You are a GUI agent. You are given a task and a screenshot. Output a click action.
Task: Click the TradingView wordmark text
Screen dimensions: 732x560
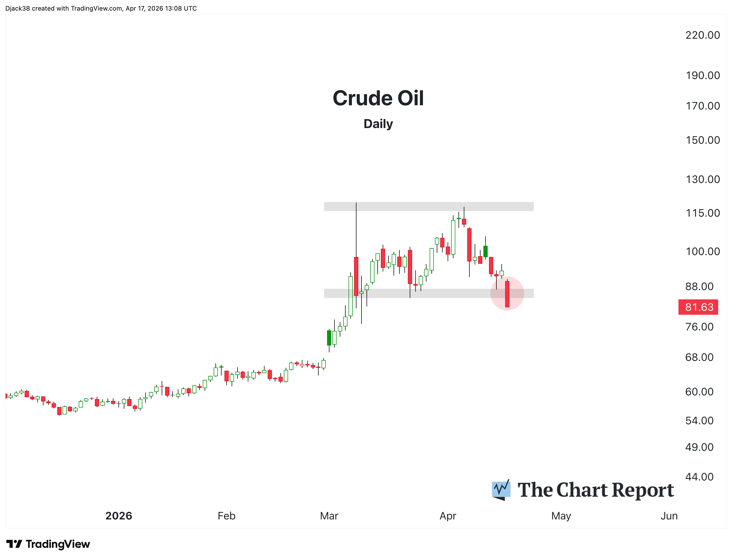pos(58,544)
